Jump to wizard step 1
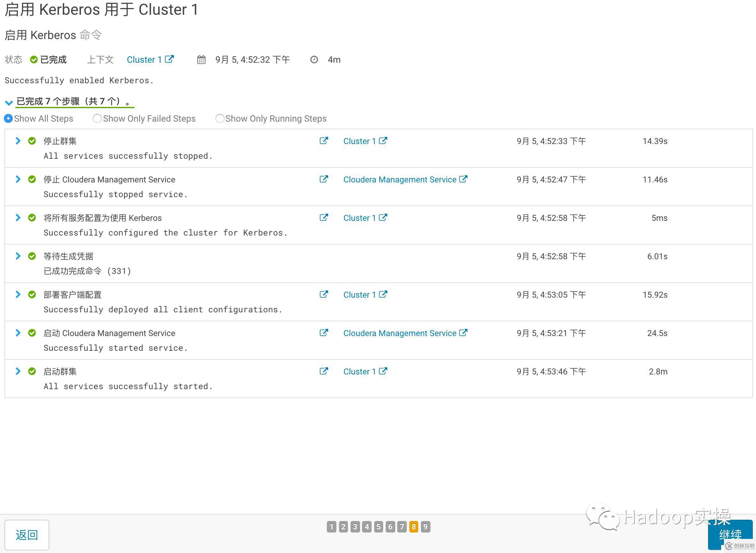 pyautogui.click(x=331, y=526)
